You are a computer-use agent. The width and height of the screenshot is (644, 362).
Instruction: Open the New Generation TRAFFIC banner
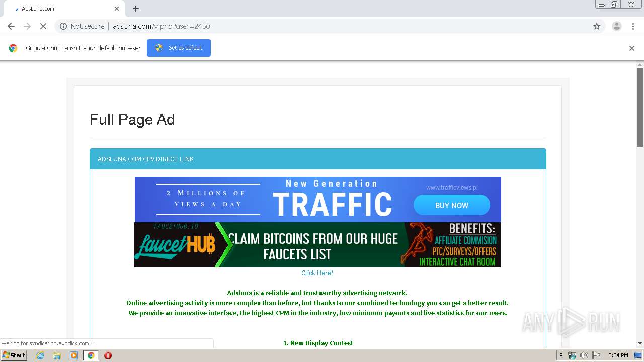pyautogui.click(x=318, y=200)
